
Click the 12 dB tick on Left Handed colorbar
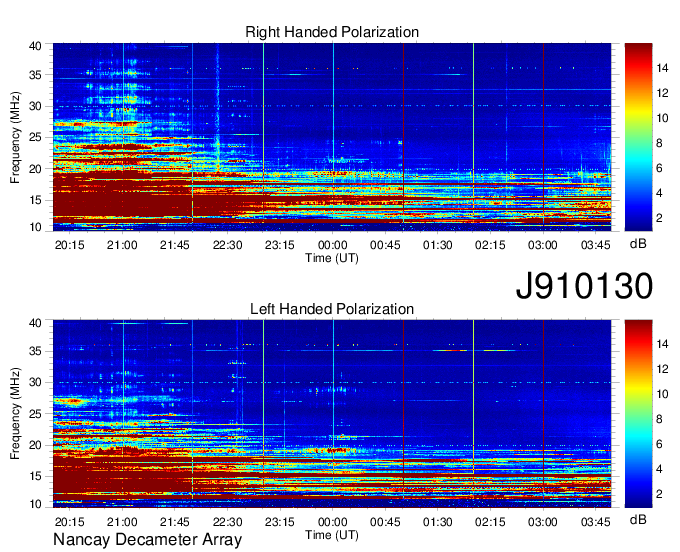pyautogui.click(x=662, y=369)
